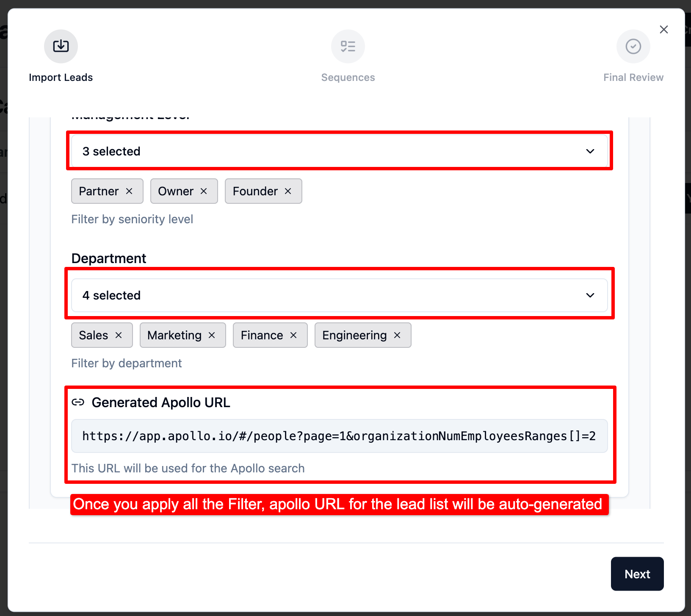The height and width of the screenshot is (616, 691).
Task: Click the Sales tag label
Action: [94, 335]
